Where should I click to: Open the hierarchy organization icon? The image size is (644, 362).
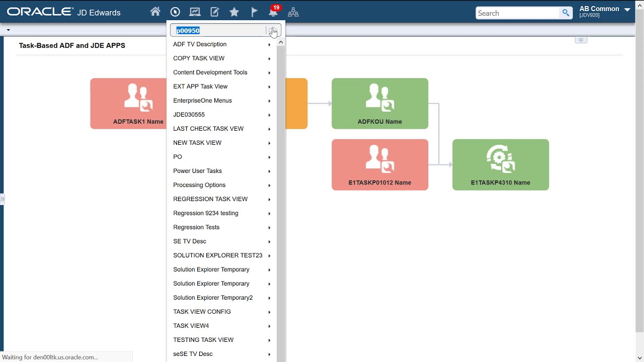[293, 12]
